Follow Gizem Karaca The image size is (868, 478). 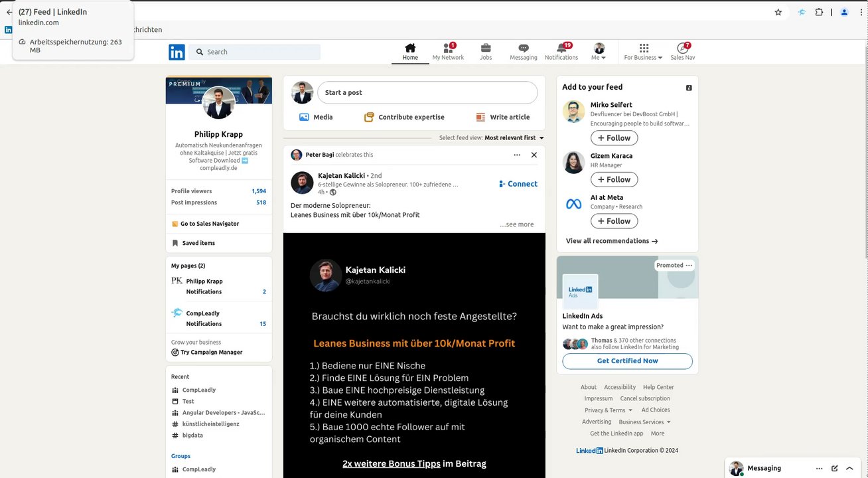tap(614, 179)
